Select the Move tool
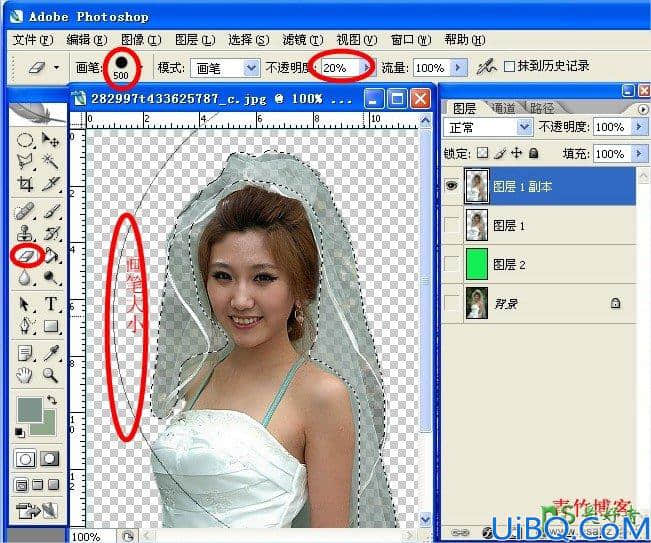 (x=51, y=140)
